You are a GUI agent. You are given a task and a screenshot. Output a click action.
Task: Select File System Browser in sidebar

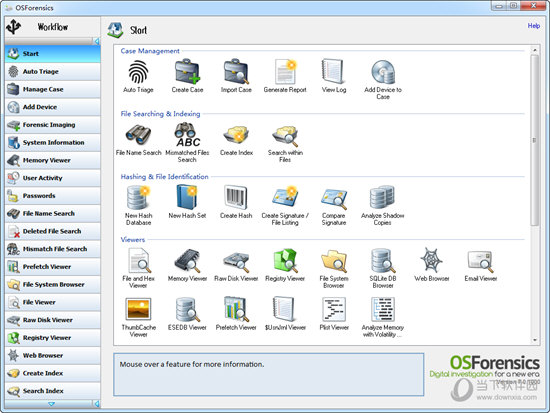(x=53, y=284)
